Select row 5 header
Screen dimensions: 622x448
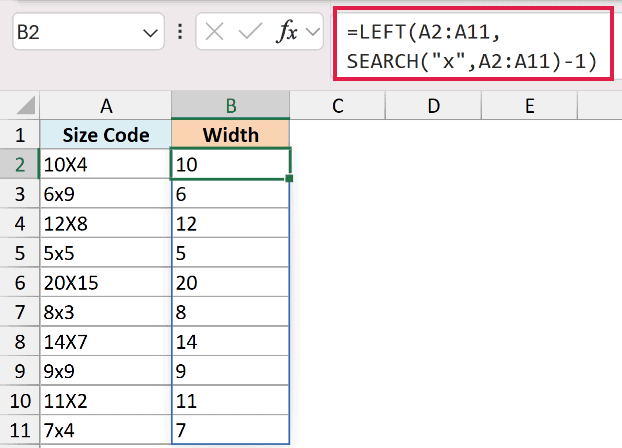[20, 253]
